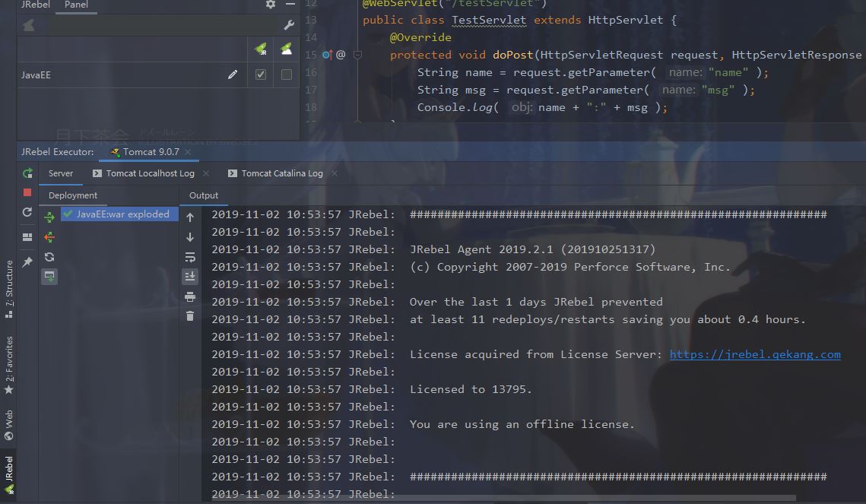Open the Tomcat Localhost Log tab
Image resolution: width=866 pixels, height=504 pixels.
click(x=144, y=173)
